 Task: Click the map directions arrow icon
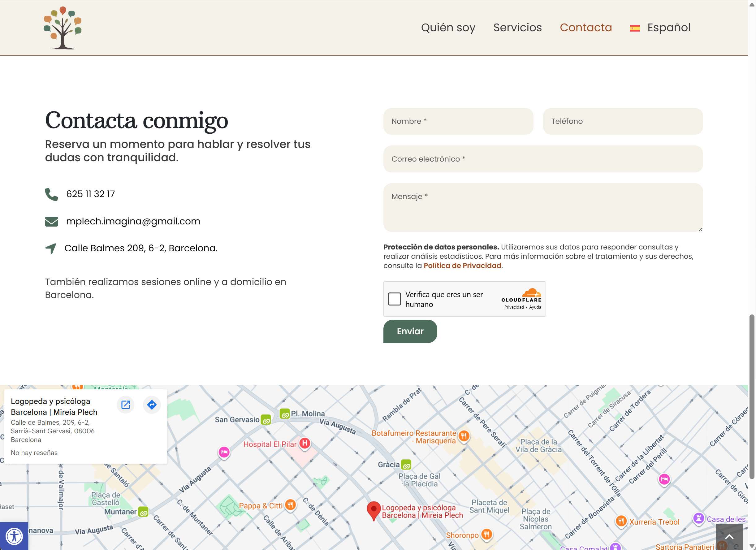click(x=152, y=405)
